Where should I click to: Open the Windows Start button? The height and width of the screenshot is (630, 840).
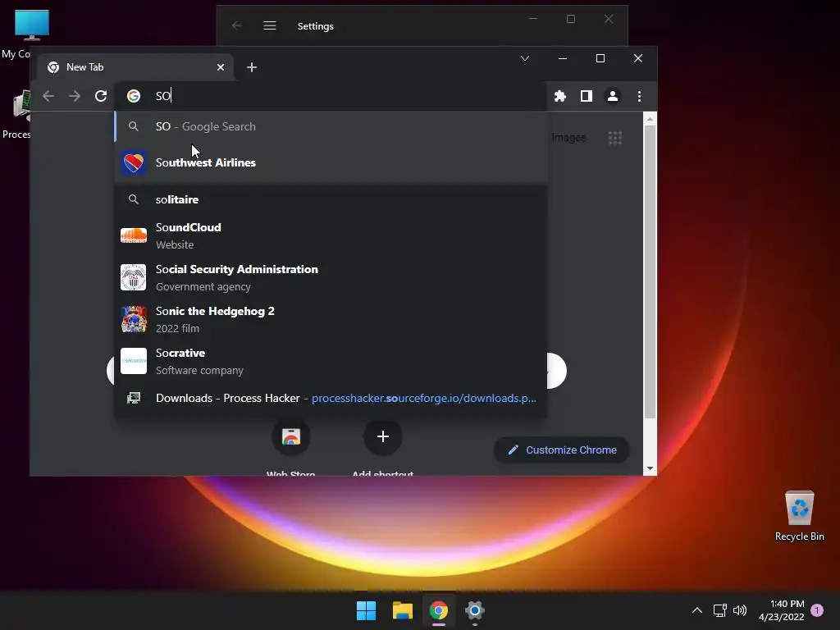coord(367,610)
